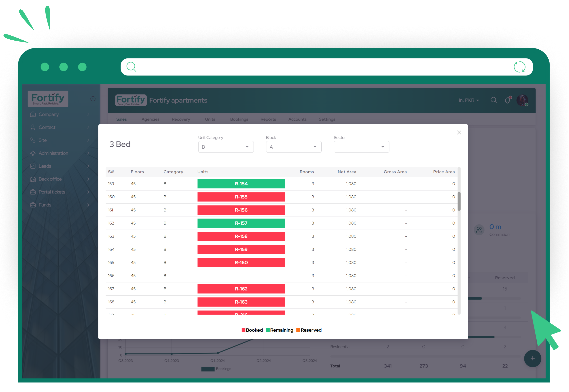Click the Remaining legend green swatch

pyautogui.click(x=268, y=330)
